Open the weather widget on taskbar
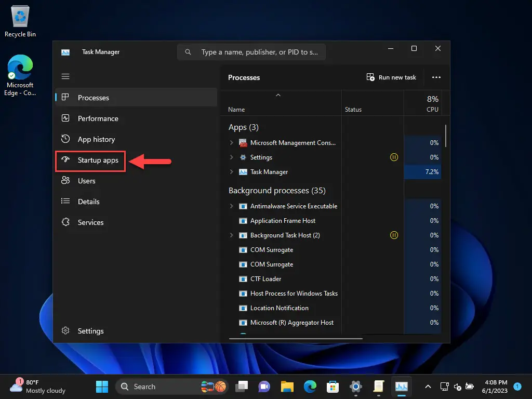The image size is (532, 399). pos(38,387)
